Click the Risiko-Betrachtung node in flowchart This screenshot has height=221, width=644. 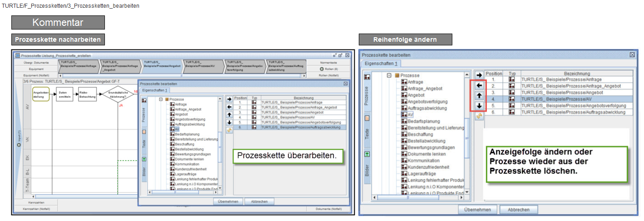pyautogui.click(x=87, y=94)
